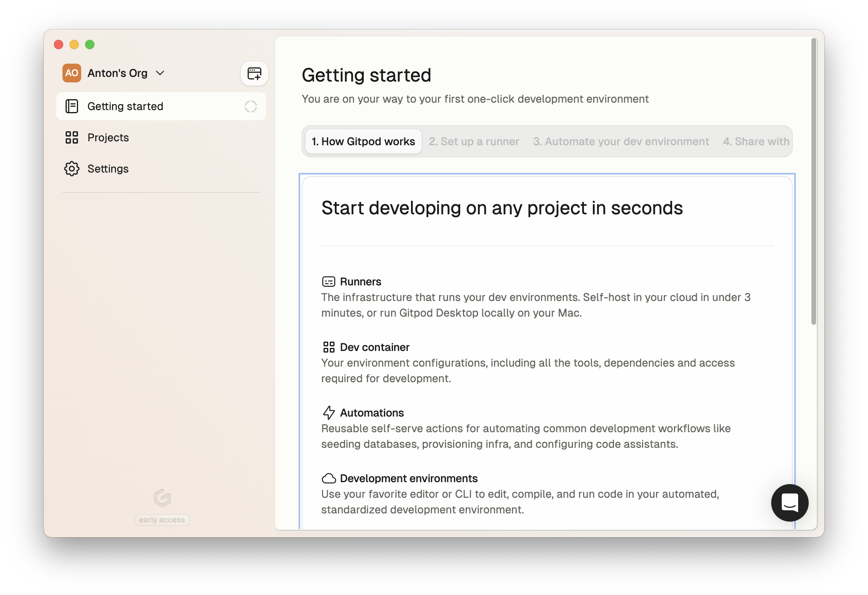Click the Settings gear icon
Viewport: 868px width, 595px height.
point(72,169)
